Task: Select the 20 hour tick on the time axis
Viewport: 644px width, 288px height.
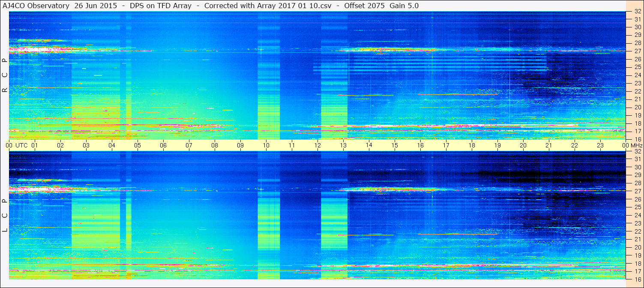Action: click(x=523, y=145)
